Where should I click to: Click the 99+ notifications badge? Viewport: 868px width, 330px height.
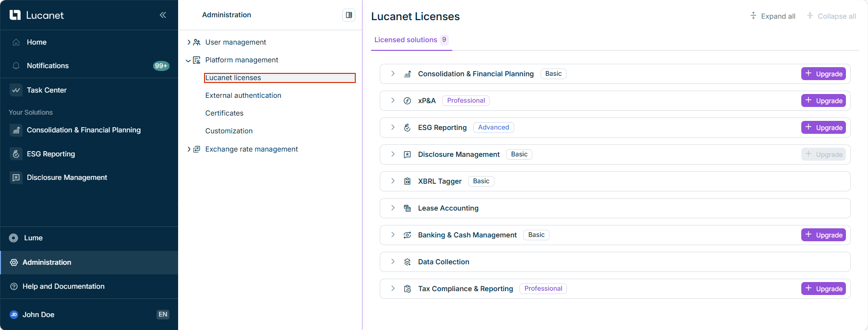161,66
